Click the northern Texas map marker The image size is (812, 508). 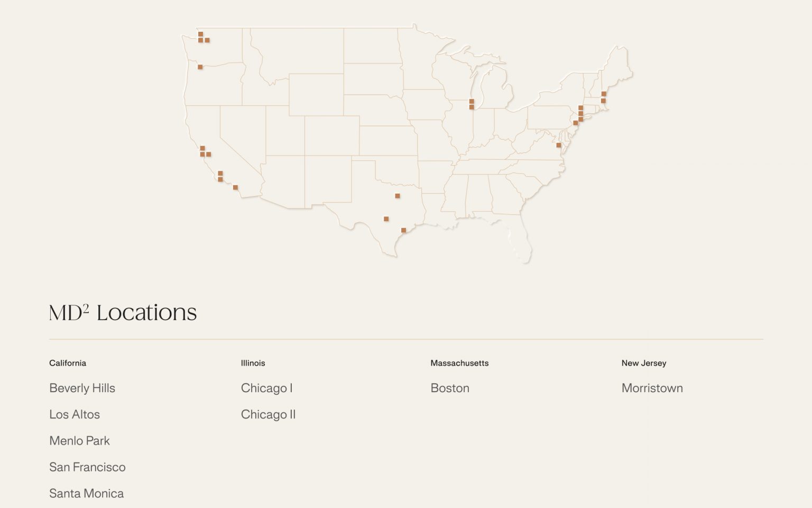click(x=398, y=196)
